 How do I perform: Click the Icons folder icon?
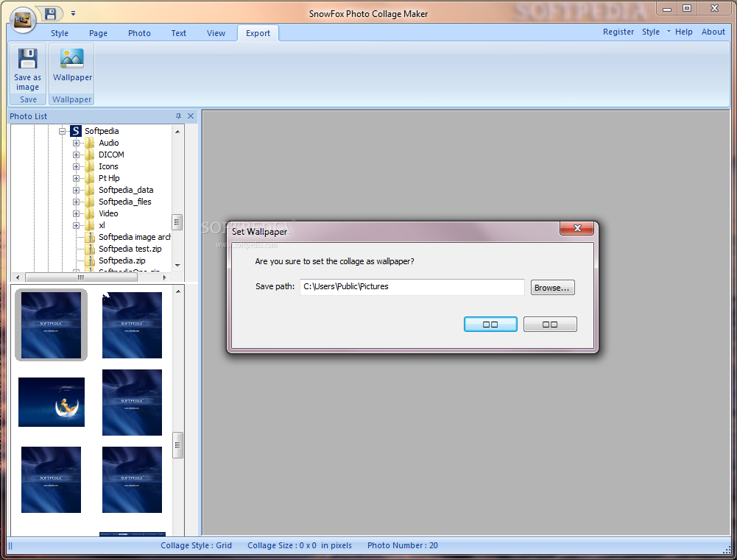[90, 166]
